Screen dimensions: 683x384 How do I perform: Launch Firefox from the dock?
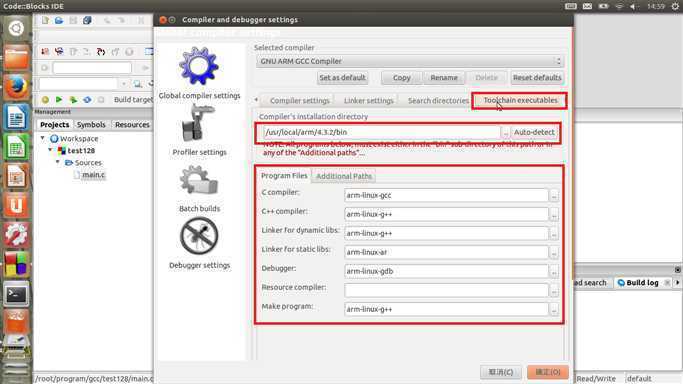point(16,87)
